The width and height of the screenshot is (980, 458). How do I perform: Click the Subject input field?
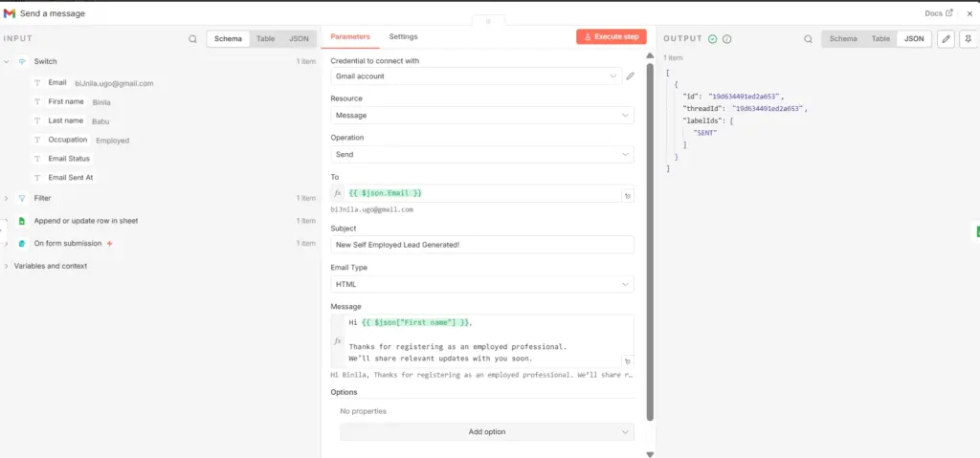coord(482,245)
